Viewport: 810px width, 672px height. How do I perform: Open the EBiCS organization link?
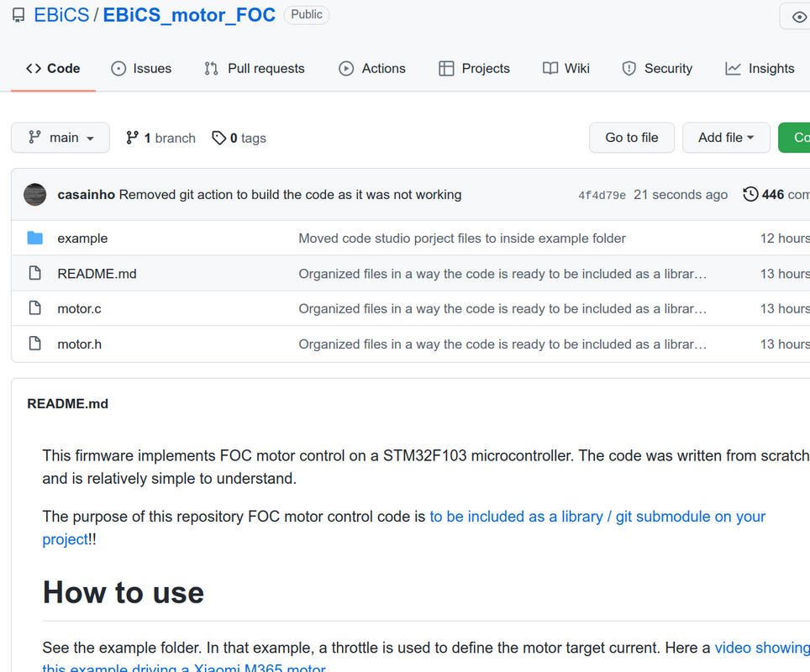61,15
